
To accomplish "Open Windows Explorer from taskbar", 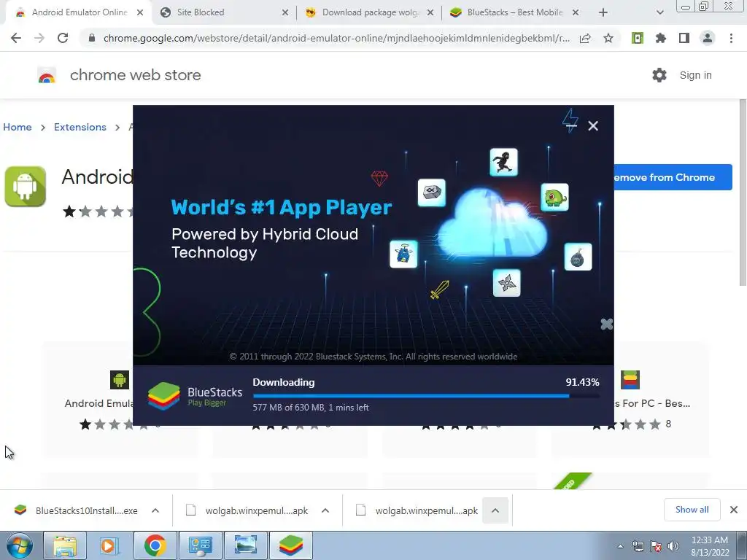I will [65, 545].
